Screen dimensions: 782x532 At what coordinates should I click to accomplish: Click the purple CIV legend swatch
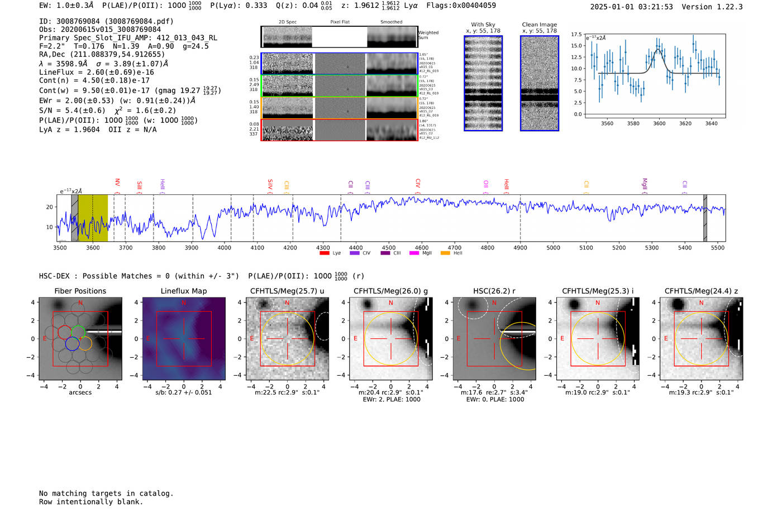(354, 253)
